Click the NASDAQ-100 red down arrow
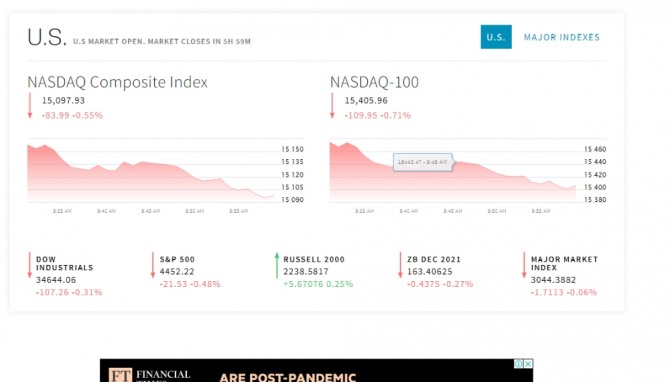 (x=332, y=106)
